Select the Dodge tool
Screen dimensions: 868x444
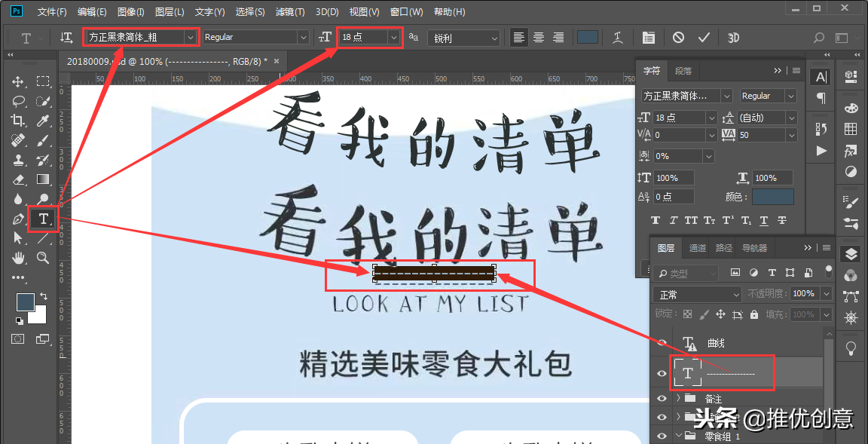click(43, 199)
